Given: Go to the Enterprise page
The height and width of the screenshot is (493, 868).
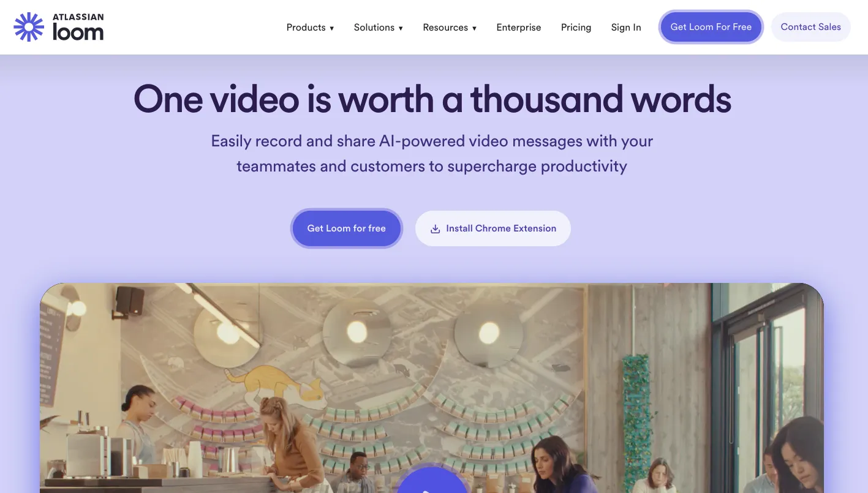Looking at the screenshot, I should point(519,28).
